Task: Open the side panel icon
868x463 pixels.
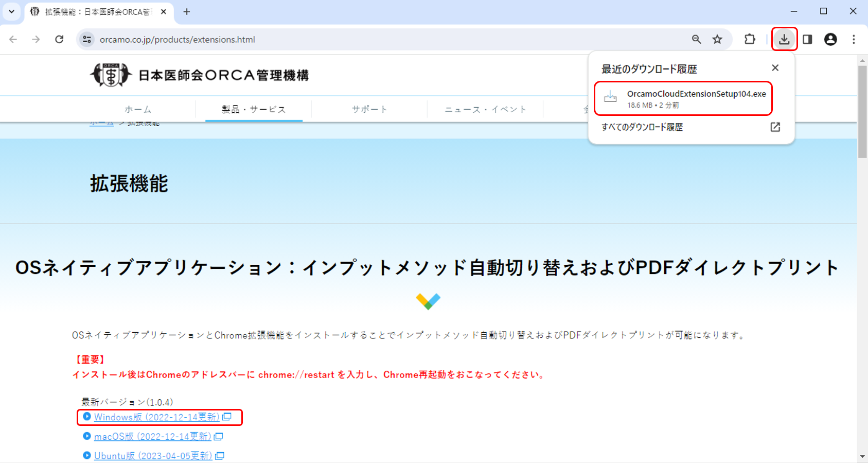Action: point(807,39)
